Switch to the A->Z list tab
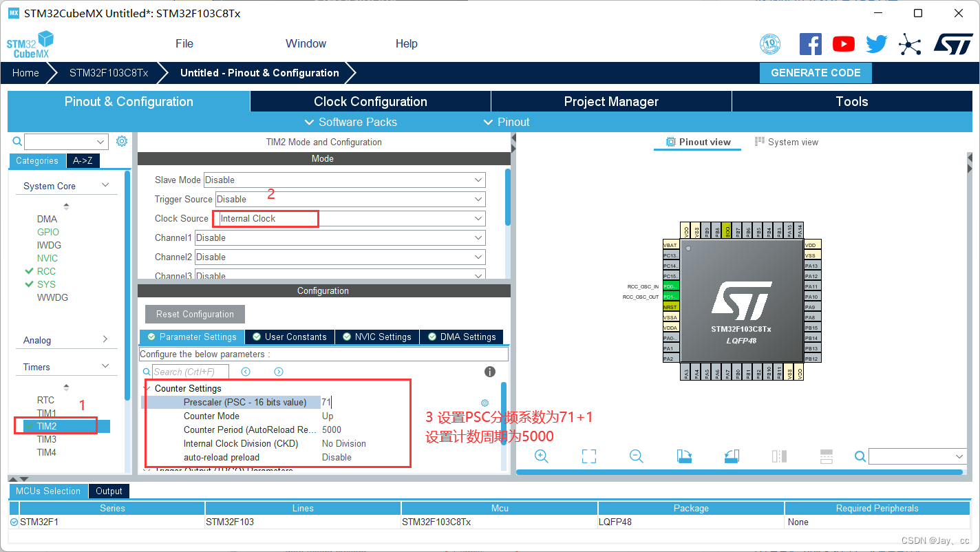Image resolution: width=980 pixels, height=552 pixels. (x=83, y=160)
